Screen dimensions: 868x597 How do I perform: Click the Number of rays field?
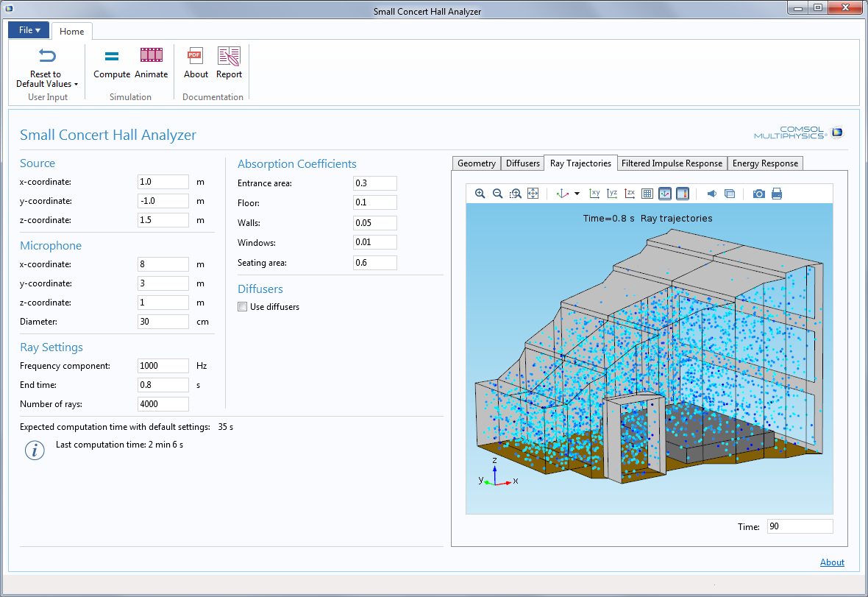pyautogui.click(x=163, y=403)
